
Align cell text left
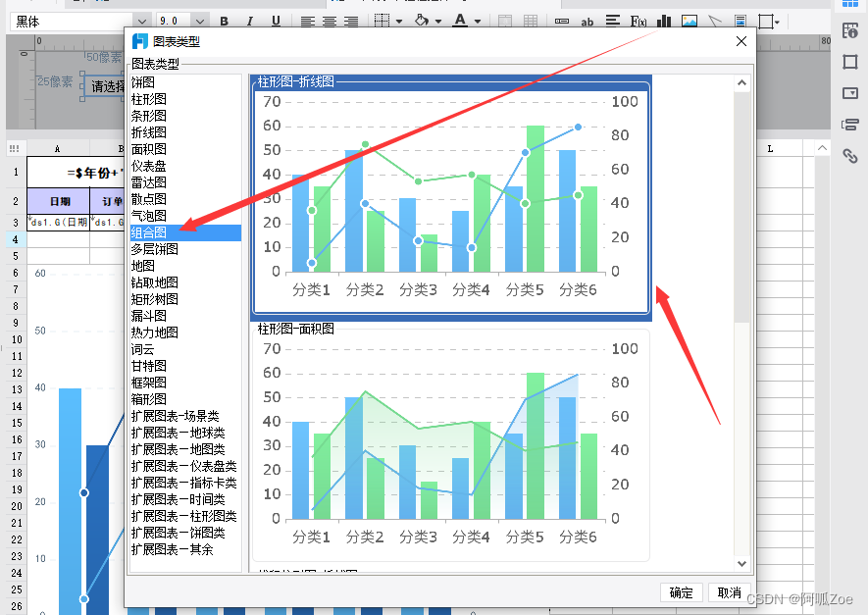click(x=308, y=22)
